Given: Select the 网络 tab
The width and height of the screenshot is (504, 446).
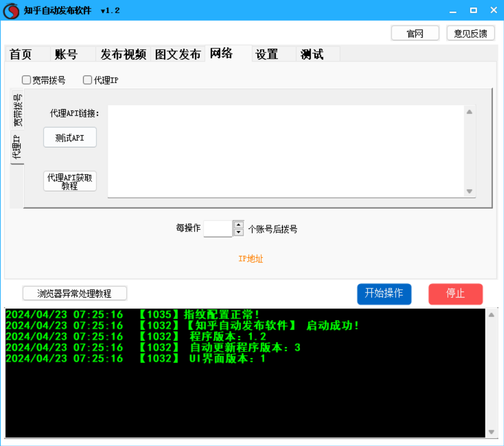Looking at the screenshot, I should tap(228, 53).
